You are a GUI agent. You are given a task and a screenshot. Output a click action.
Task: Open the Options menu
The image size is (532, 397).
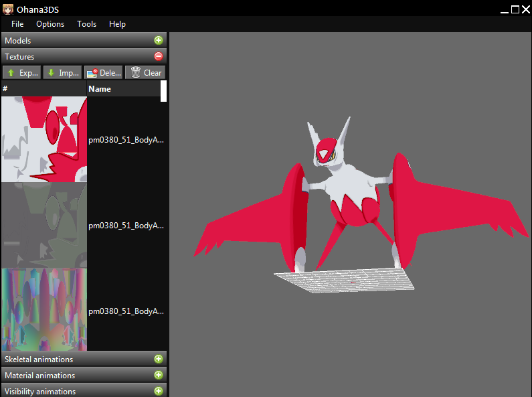click(50, 24)
